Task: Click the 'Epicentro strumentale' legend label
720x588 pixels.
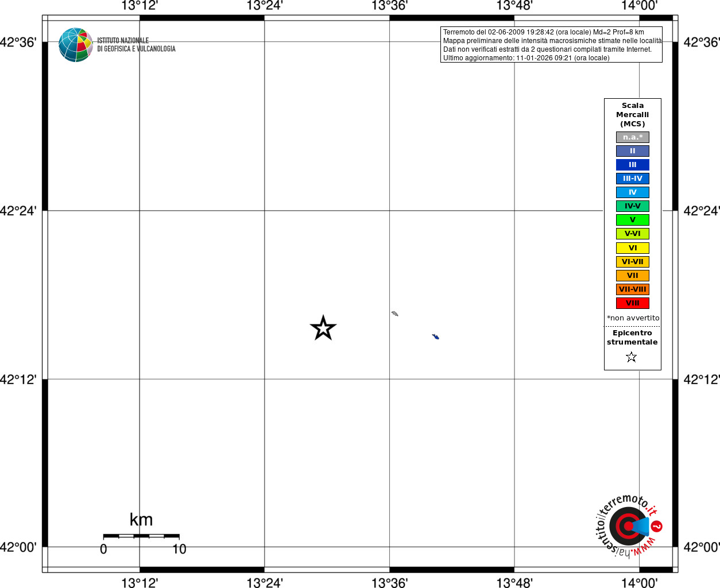Action: tap(632, 338)
